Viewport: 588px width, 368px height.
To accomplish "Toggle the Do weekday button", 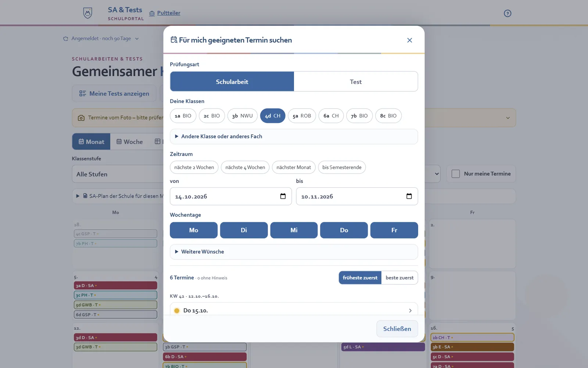I will [x=344, y=230].
